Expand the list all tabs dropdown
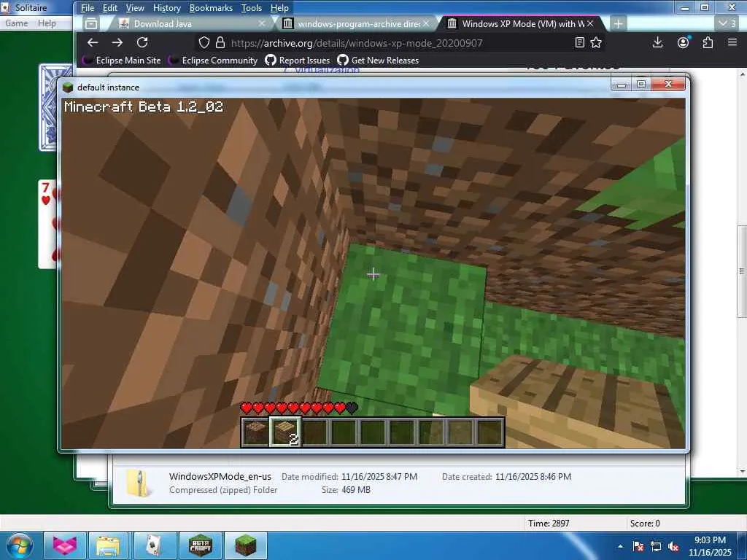This screenshot has width=747, height=560. tap(727, 24)
